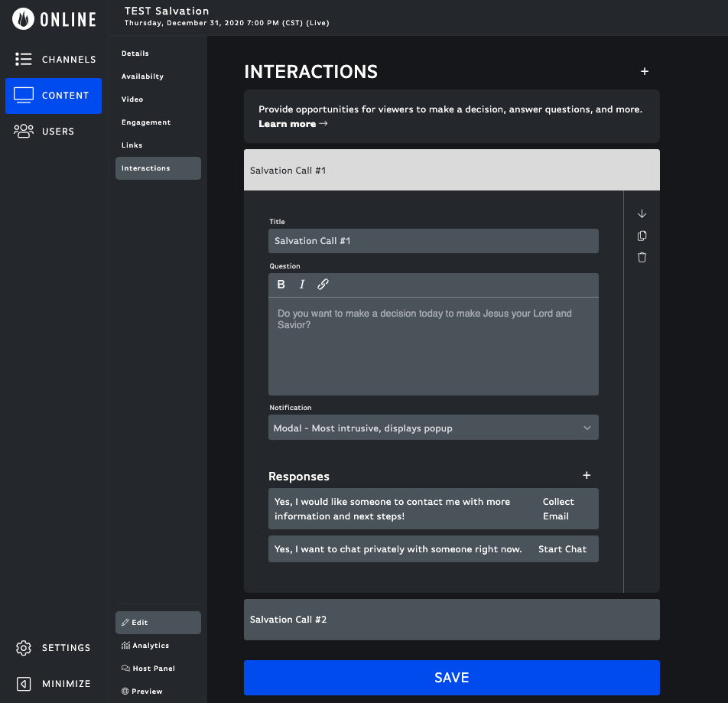Click into the Title input field

tap(433, 241)
